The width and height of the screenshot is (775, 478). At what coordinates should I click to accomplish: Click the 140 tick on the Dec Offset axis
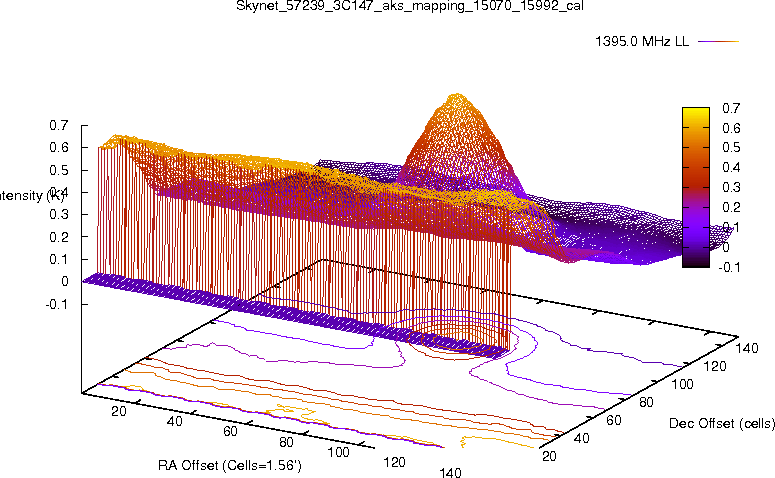747,348
